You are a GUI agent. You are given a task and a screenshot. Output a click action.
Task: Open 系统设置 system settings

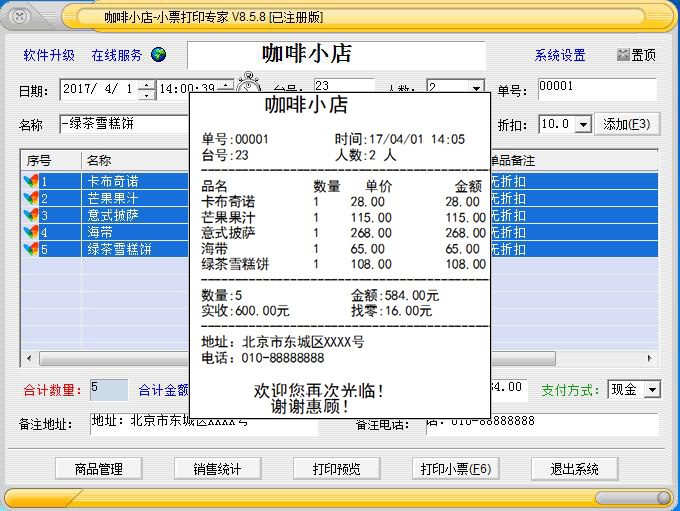pos(560,55)
